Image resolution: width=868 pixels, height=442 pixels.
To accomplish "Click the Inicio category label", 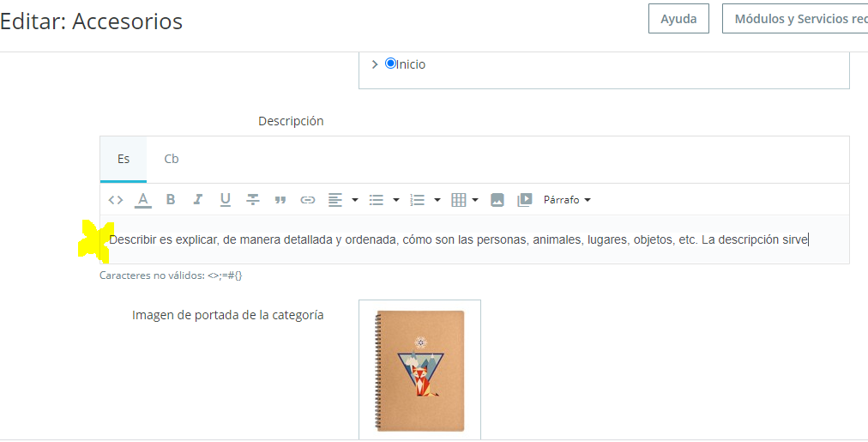I will (x=411, y=64).
